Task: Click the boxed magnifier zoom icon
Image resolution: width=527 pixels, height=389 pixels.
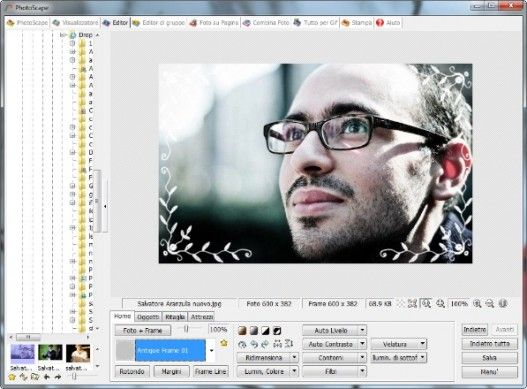Action: (426, 304)
